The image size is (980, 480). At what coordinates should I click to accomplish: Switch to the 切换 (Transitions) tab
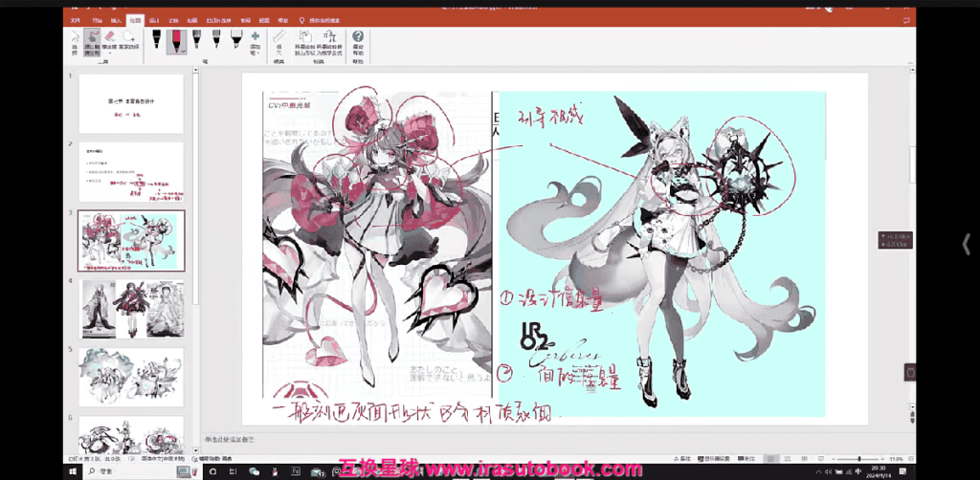pyautogui.click(x=172, y=21)
